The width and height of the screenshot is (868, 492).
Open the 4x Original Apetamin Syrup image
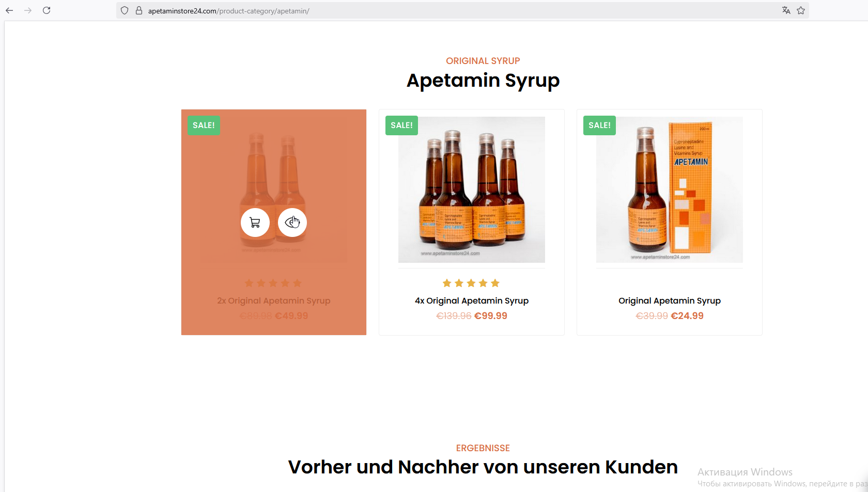pyautogui.click(x=472, y=189)
